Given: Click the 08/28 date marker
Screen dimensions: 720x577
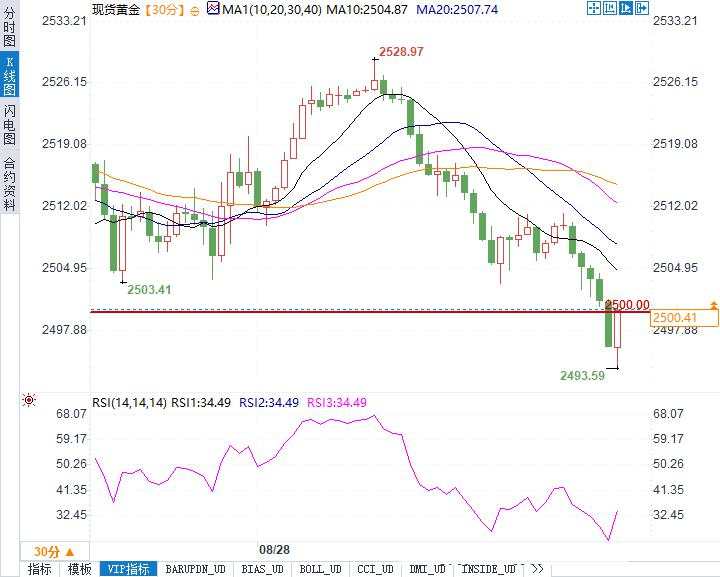Looking at the screenshot, I should pyautogui.click(x=274, y=550).
